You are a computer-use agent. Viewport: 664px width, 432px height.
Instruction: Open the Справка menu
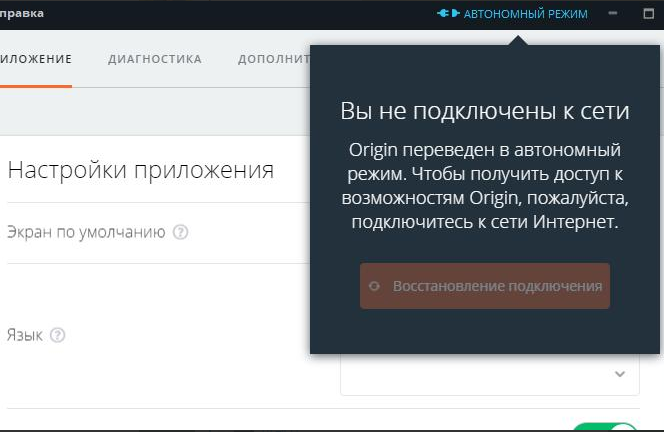tap(22, 14)
